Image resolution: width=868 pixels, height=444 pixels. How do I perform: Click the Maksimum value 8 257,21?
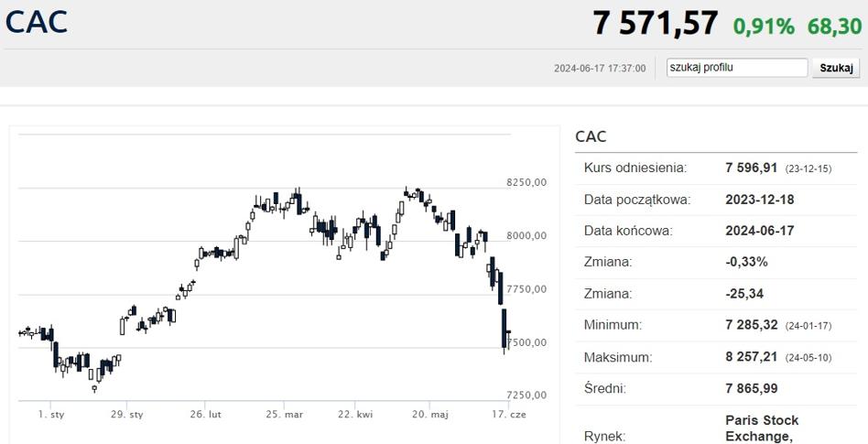751,356
